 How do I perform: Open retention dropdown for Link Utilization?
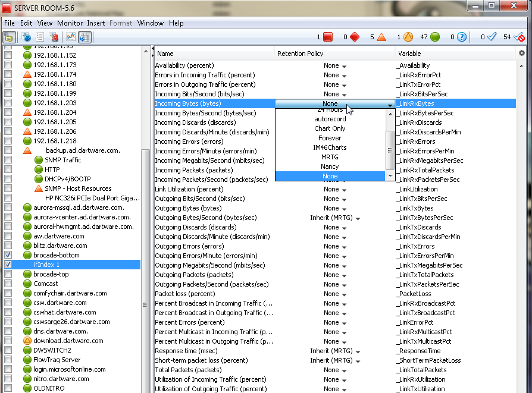coord(334,190)
